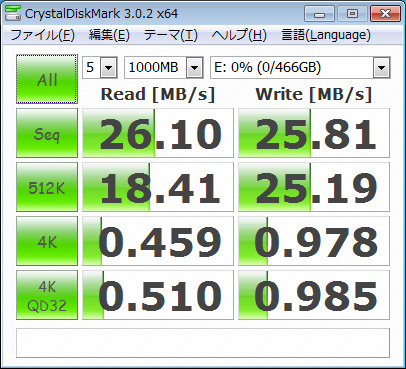Click the 4K write result 0.978

click(x=314, y=241)
